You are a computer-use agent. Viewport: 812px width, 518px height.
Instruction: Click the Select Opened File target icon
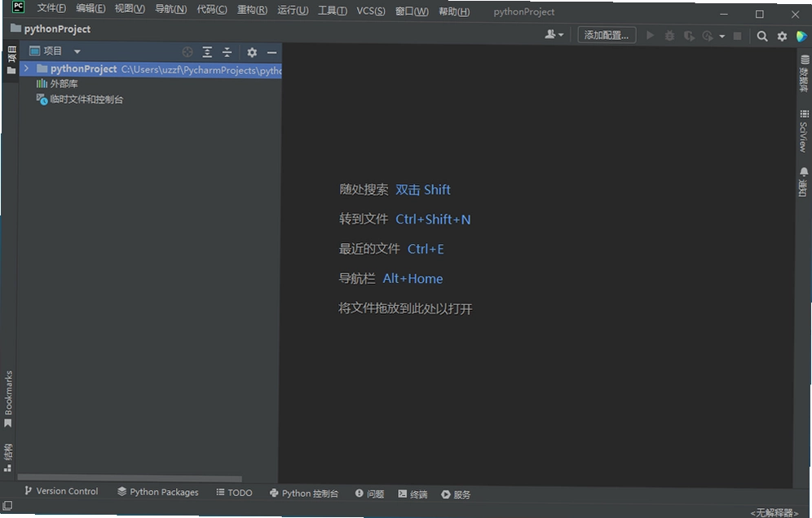point(188,52)
